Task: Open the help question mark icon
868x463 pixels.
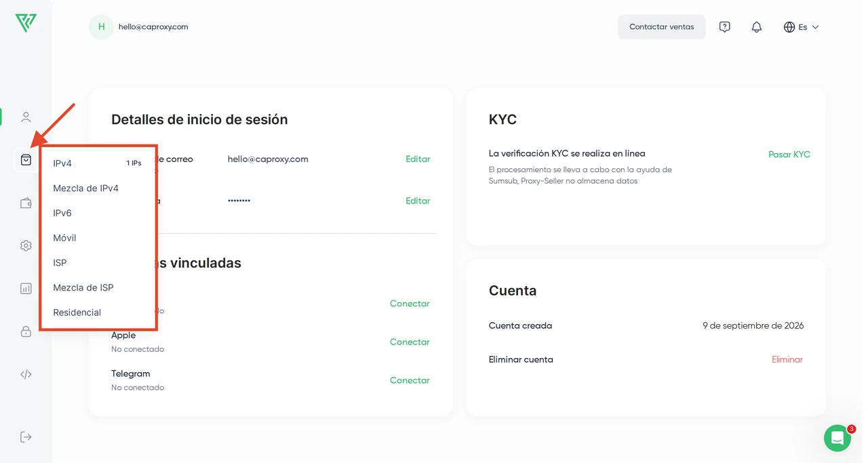Action: pos(725,27)
